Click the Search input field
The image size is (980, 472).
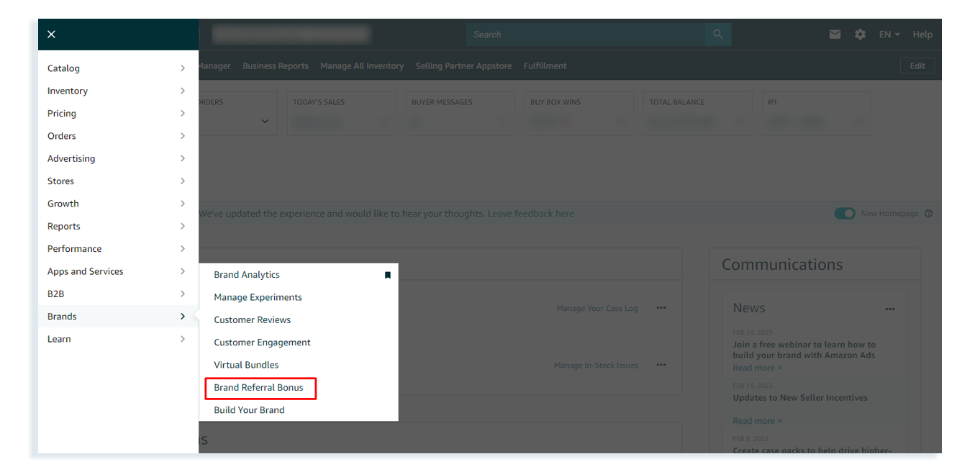point(586,35)
